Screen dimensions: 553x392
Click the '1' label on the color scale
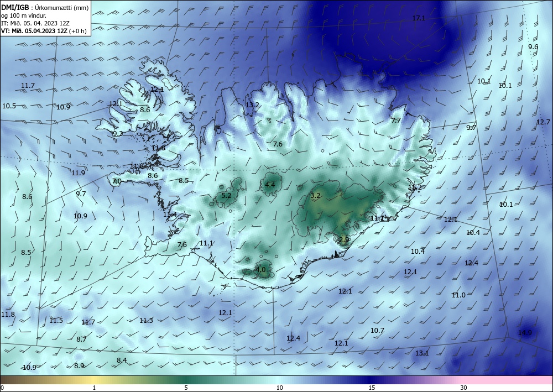(x=94, y=388)
